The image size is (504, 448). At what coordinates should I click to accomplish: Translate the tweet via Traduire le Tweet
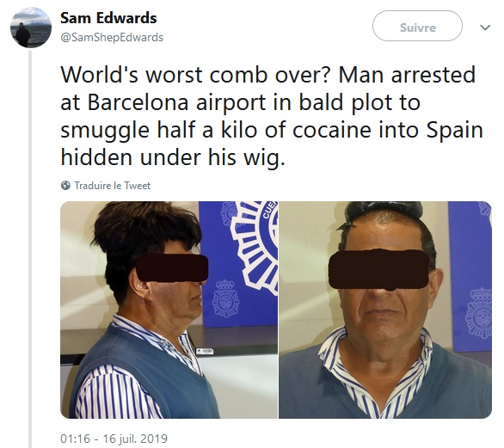[x=112, y=186]
